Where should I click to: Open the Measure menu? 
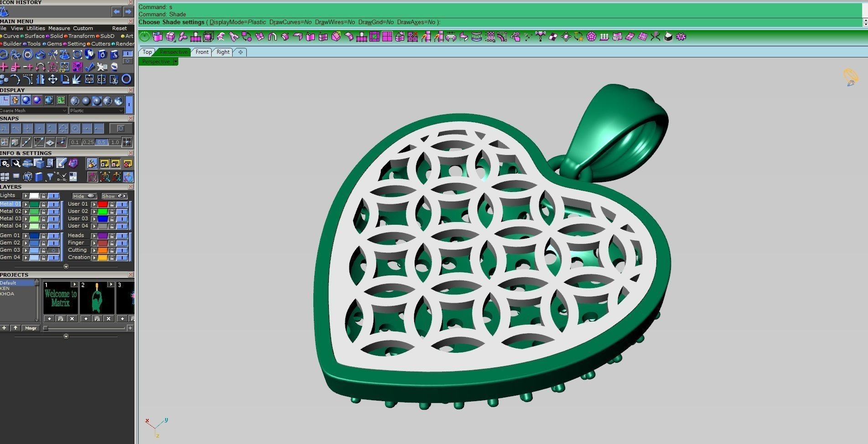click(x=59, y=28)
